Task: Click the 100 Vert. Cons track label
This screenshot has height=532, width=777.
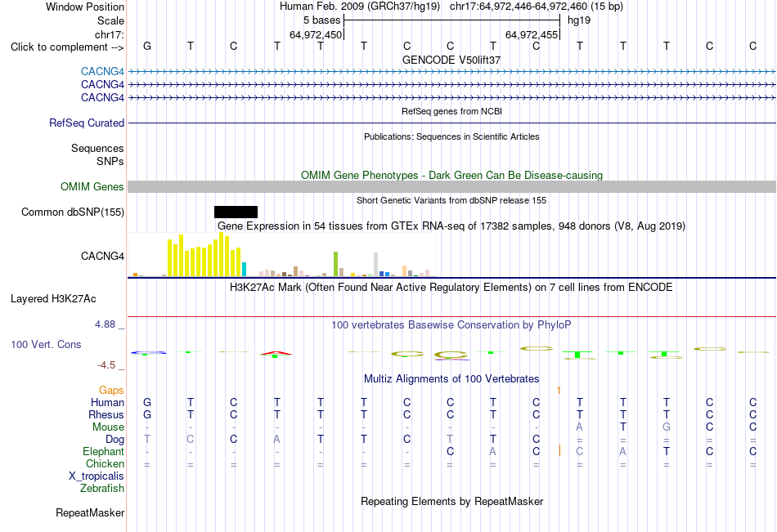Action: tap(46, 344)
